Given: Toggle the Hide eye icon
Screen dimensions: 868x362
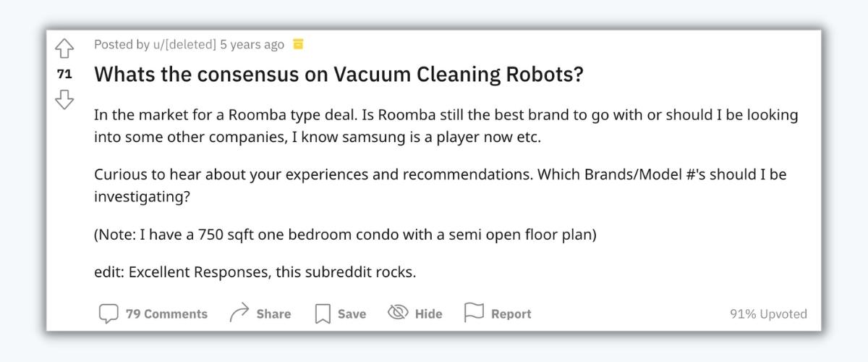Looking at the screenshot, I should (x=398, y=312).
